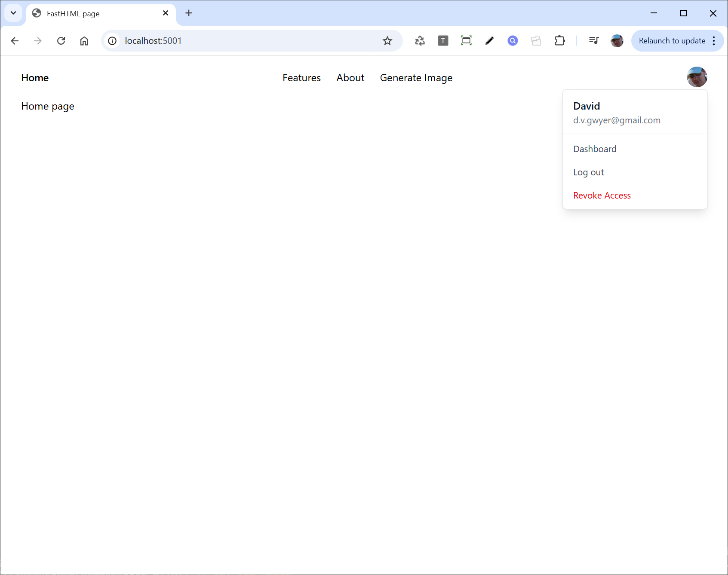
Task: Choose Log out in user menu
Action: pyautogui.click(x=588, y=172)
